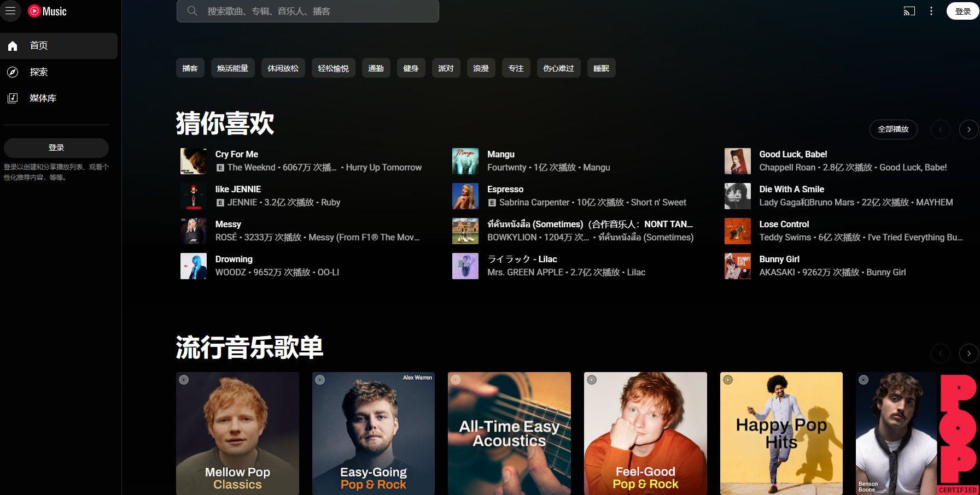980x495 pixels.
Task: Select the 专注 category chip
Action: (x=516, y=68)
